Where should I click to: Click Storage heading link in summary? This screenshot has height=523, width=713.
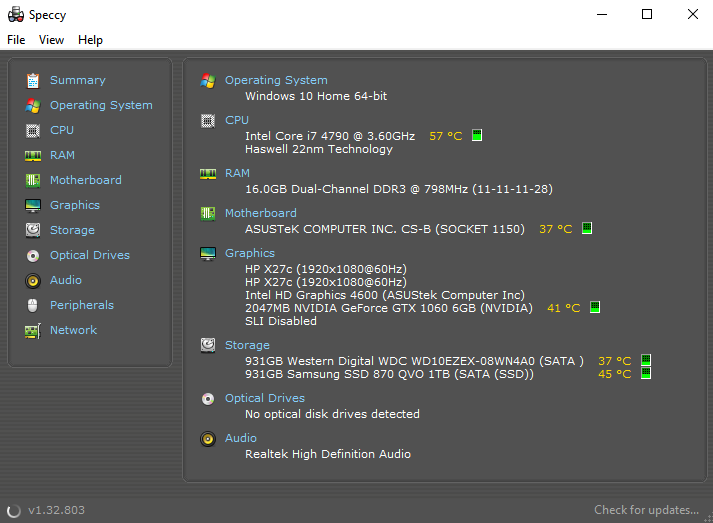click(x=247, y=345)
